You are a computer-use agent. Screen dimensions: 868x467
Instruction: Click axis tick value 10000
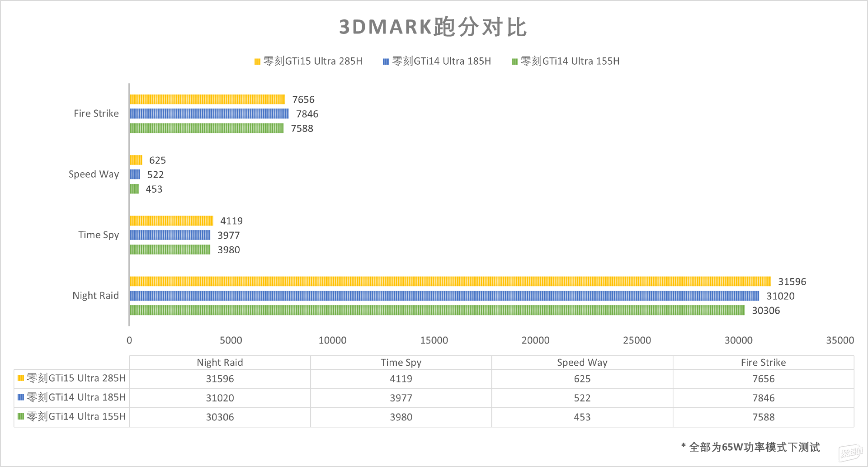point(333,340)
